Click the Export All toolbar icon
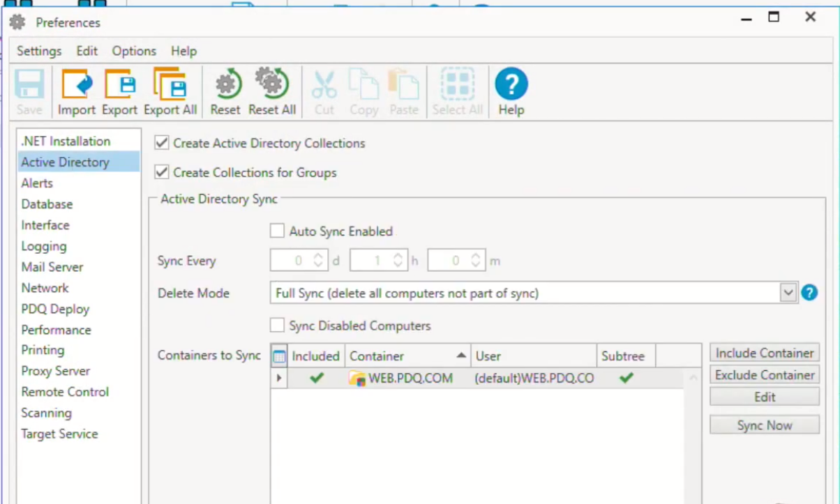Viewport: 840px width, 504px height. coord(170,84)
